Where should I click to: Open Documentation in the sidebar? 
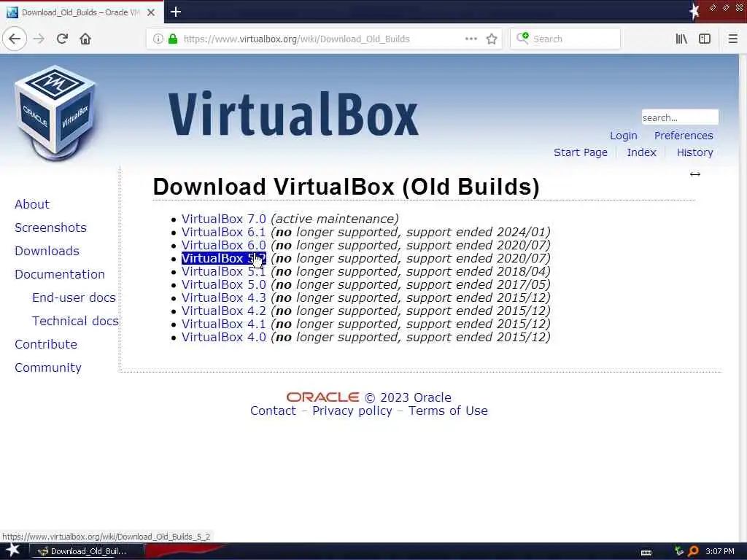coord(60,274)
